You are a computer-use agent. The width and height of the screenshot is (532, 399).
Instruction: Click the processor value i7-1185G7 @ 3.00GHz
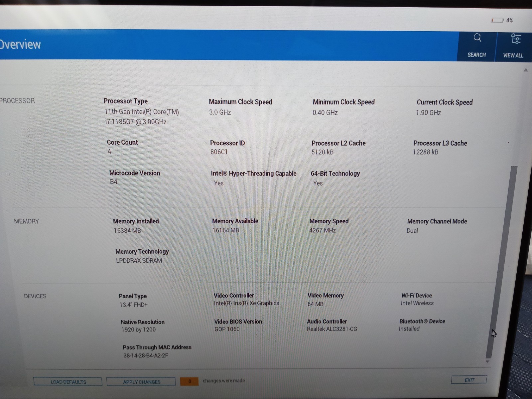click(136, 122)
